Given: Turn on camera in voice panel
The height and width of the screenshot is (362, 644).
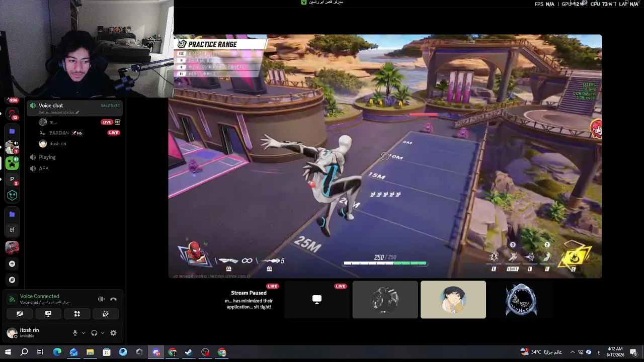Looking at the screenshot, I should click(20, 314).
